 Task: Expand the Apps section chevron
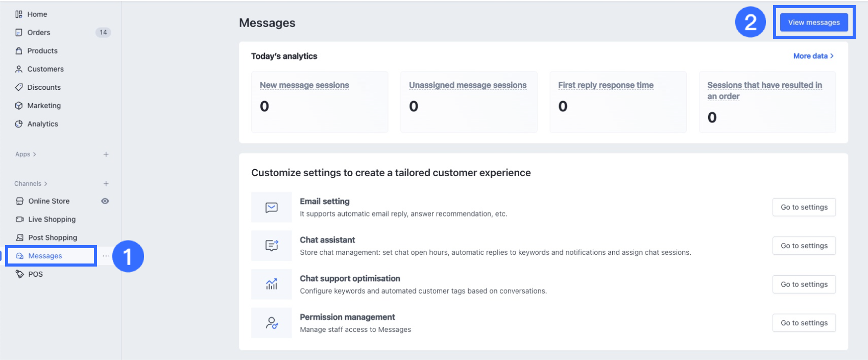(34, 154)
